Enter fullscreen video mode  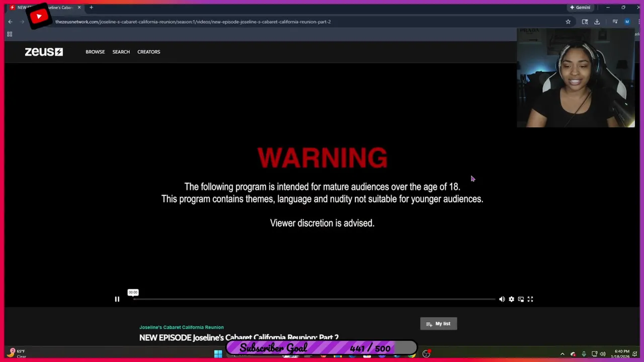[530, 299]
